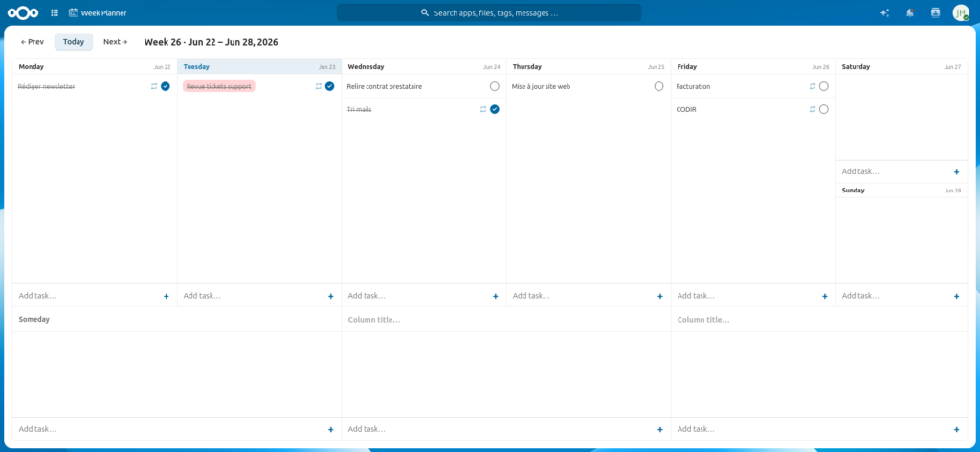Mark Mise à jour site web done
980x452 pixels.
coord(658,86)
